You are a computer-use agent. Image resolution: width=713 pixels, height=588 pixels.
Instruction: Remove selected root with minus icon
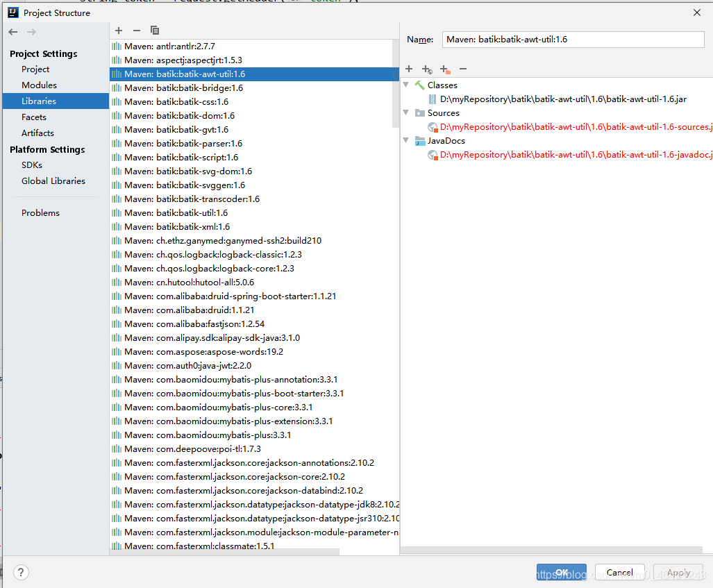pyautogui.click(x=463, y=69)
